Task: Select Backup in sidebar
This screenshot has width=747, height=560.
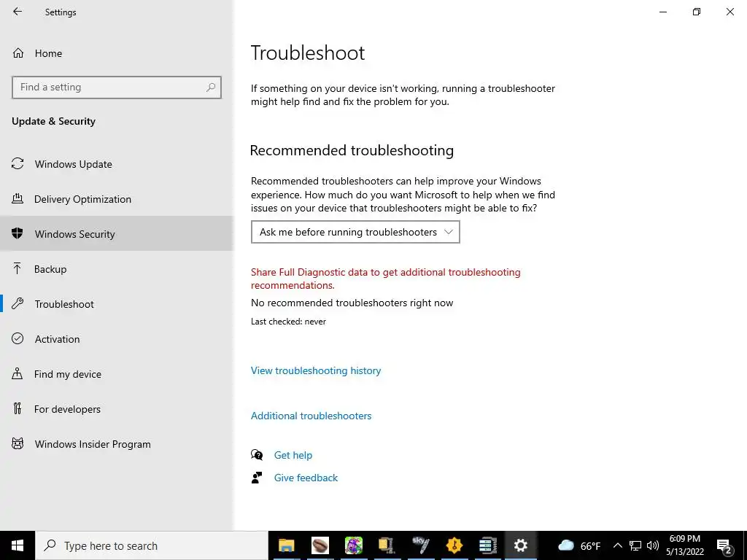Action: point(50,269)
